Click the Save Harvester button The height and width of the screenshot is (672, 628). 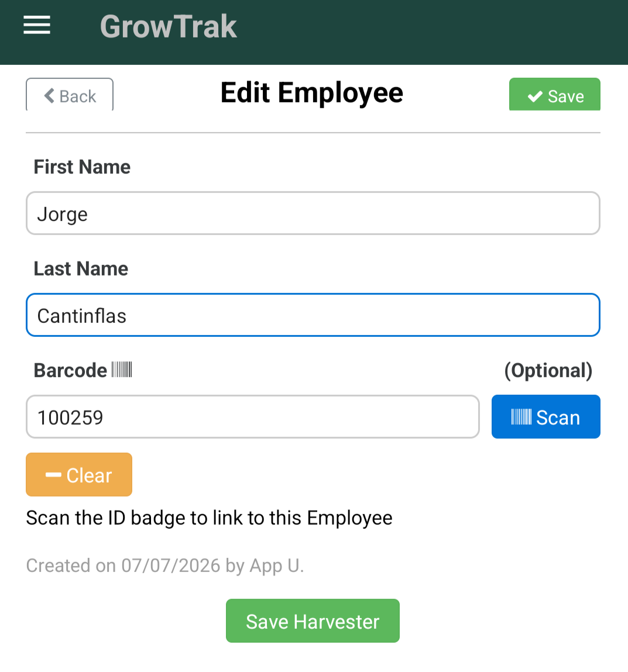click(313, 621)
